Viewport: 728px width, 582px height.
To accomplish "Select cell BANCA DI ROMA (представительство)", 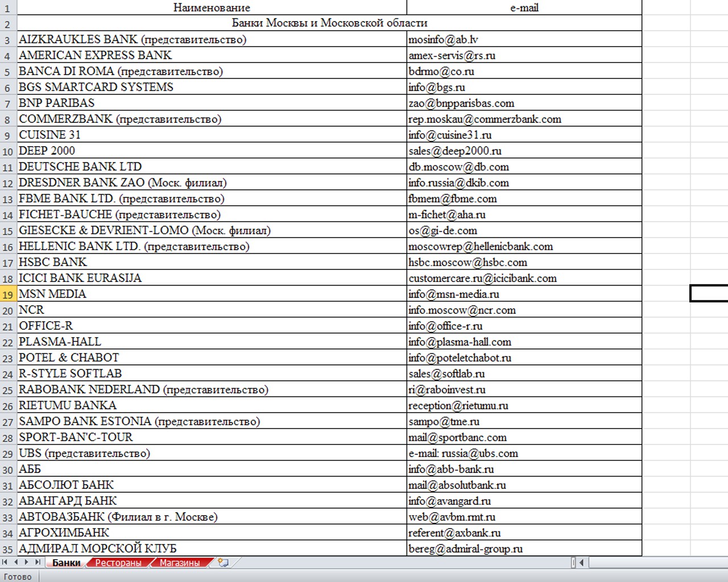I will pos(212,71).
